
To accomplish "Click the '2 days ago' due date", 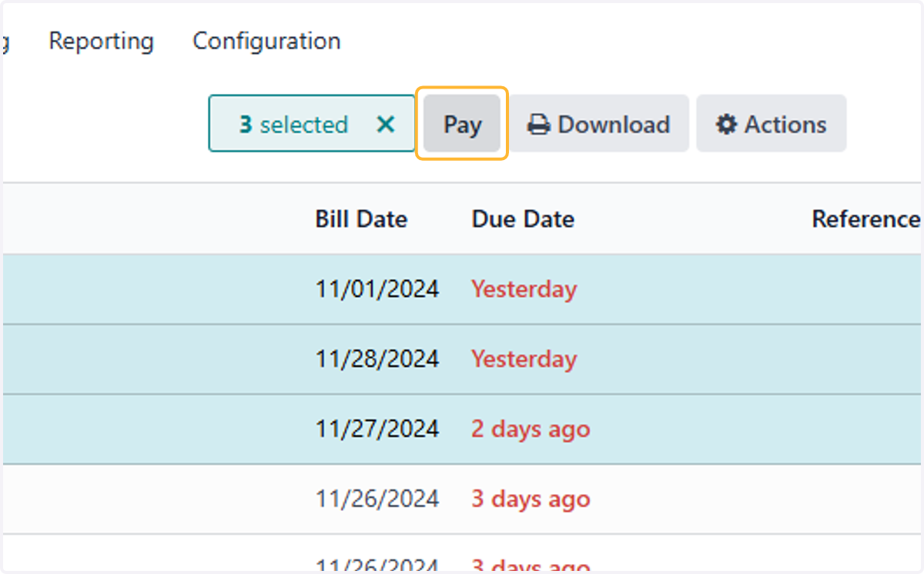I will coord(531,429).
